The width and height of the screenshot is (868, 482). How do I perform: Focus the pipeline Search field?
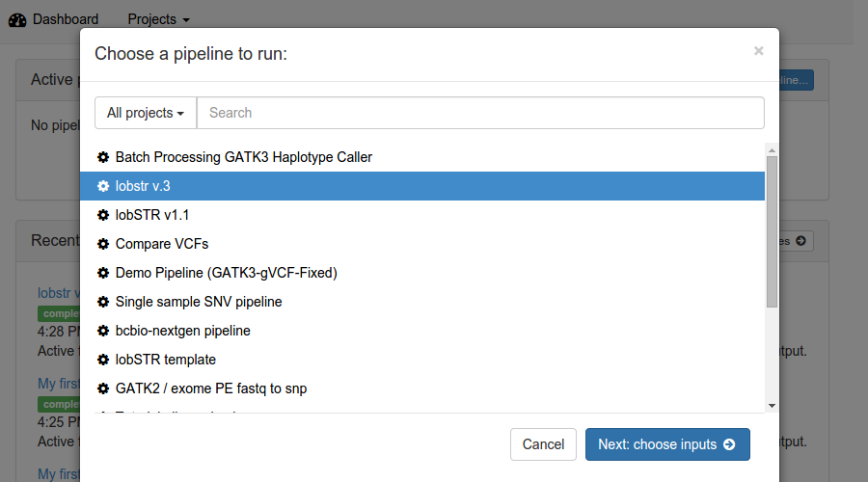pyautogui.click(x=480, y=113)
